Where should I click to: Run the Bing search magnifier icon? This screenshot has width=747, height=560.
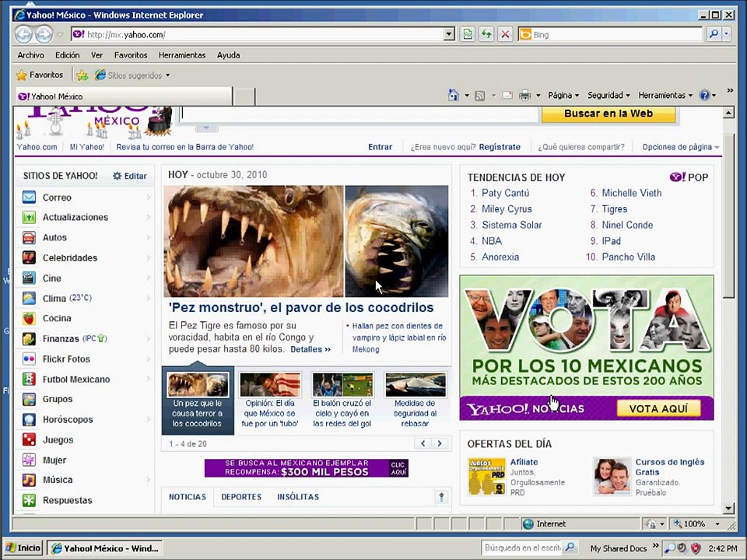pos(714,34)
